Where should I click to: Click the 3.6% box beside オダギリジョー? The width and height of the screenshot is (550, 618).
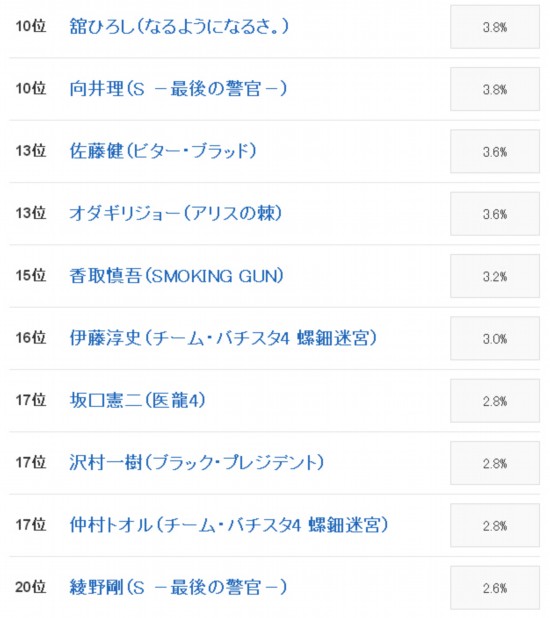coord(495,214)
